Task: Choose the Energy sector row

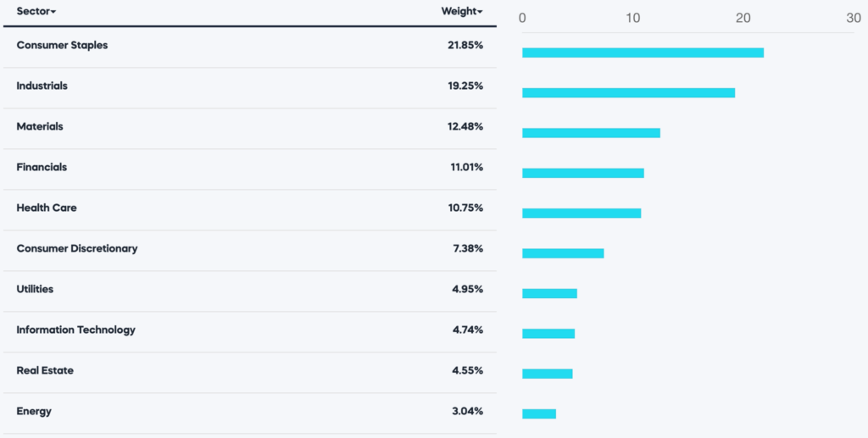Action: [34, 412]
